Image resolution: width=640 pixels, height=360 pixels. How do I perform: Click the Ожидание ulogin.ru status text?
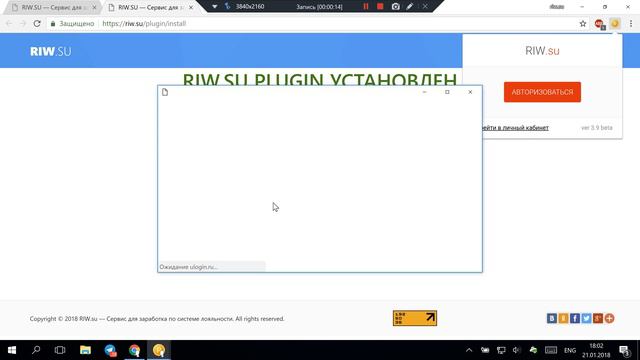click(188, 267)
